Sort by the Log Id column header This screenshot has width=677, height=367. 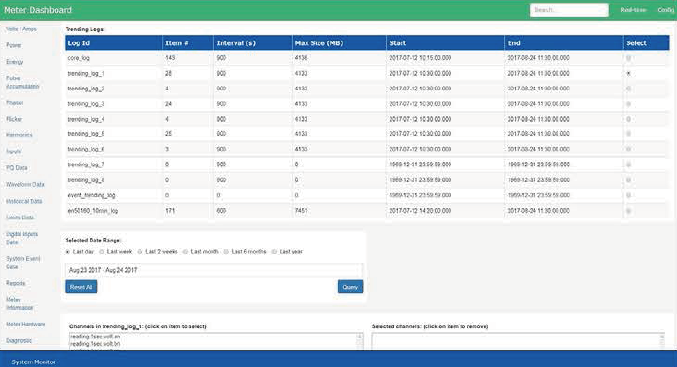pos(79,43)
